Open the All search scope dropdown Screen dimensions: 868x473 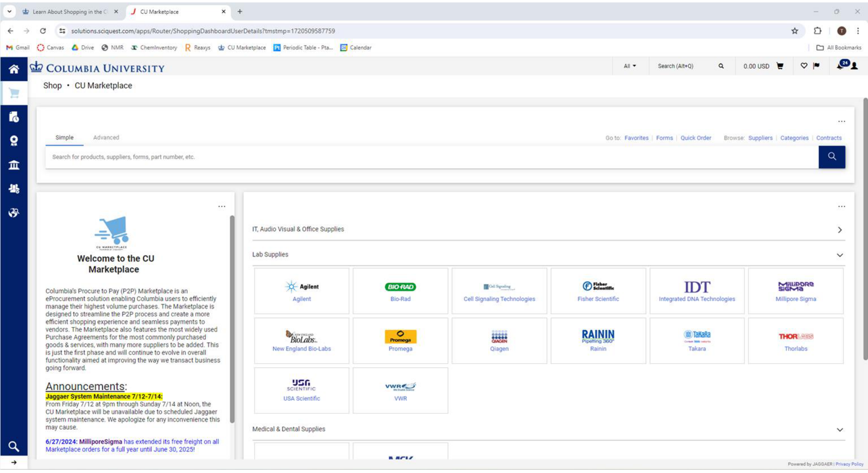[x=629, y=66]
